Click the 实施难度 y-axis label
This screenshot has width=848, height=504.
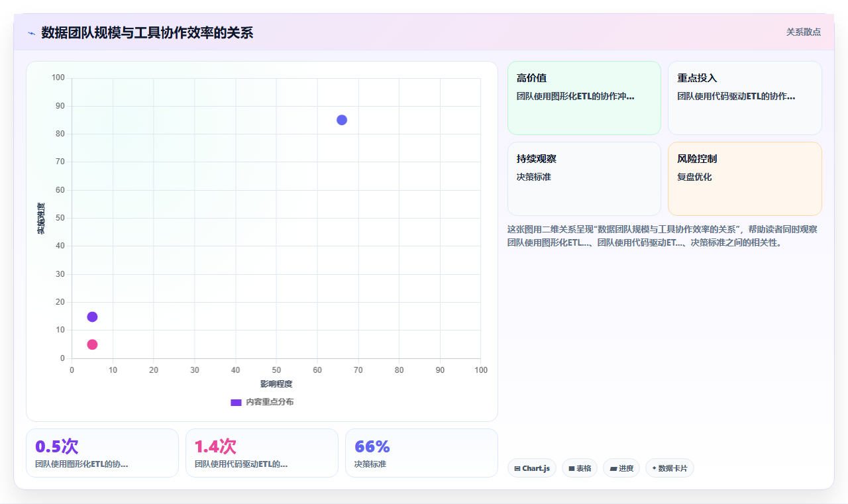(x=41, y=218)
